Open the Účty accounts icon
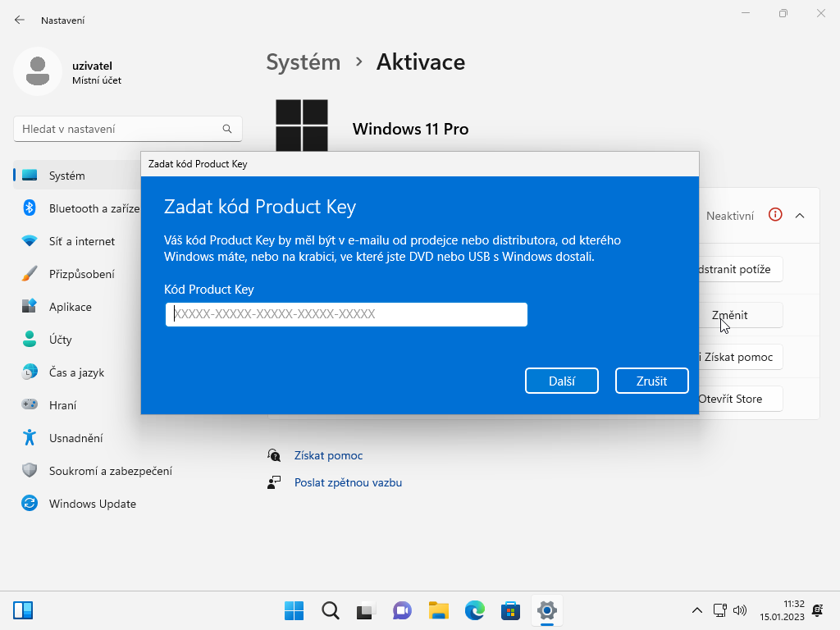The width and height of the screenshot is (840, 630). pyautogui.click(x=30, y=340)
